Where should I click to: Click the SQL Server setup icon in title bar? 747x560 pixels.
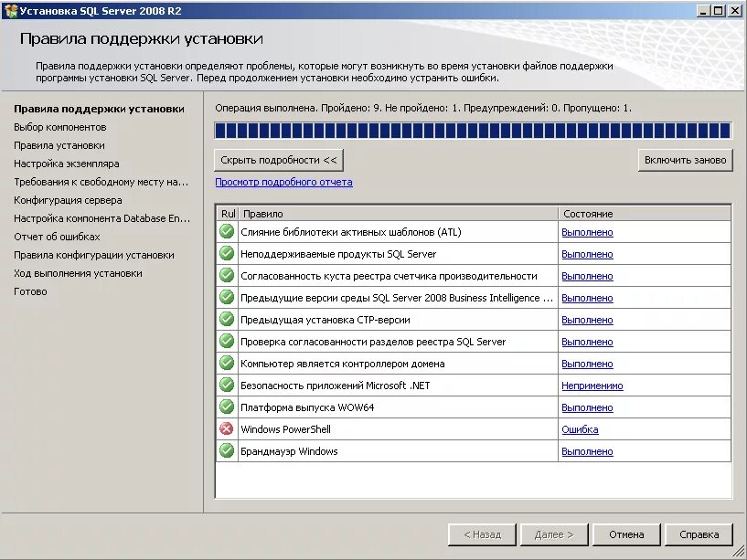point(10,10)
